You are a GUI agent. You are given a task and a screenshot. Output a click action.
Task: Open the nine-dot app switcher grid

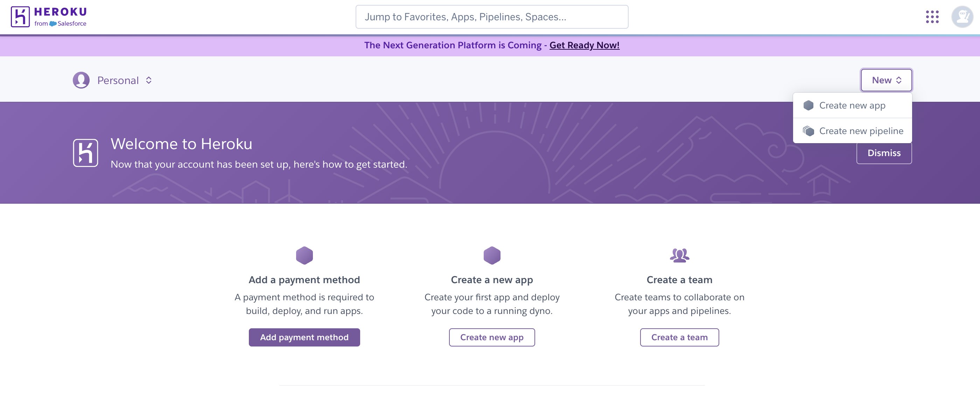[x=932, y=17]
